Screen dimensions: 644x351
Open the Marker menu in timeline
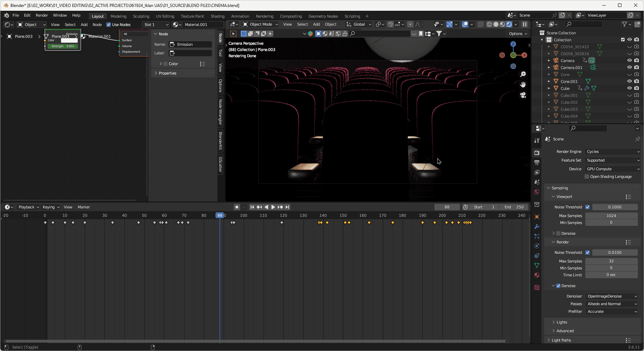[84, 207]
